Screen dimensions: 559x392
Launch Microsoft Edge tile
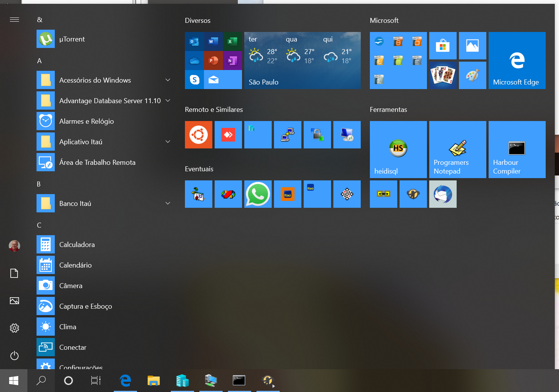517,61
